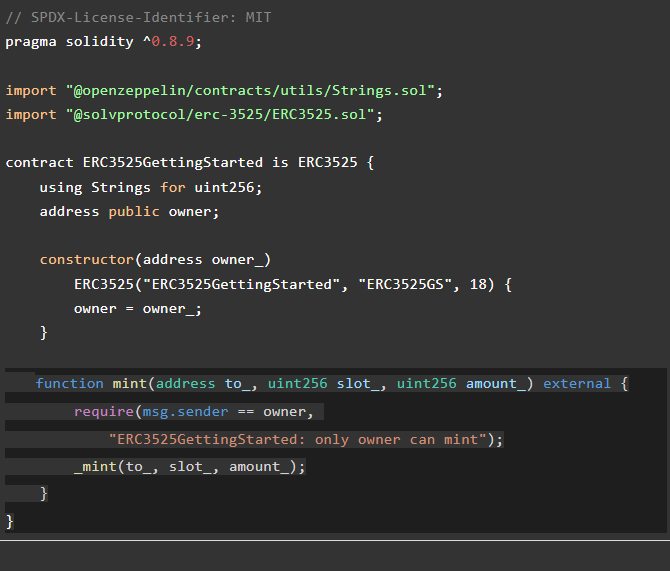Click the for keyword before uint256
Viewport: 670px width, 571px height.
170,187
